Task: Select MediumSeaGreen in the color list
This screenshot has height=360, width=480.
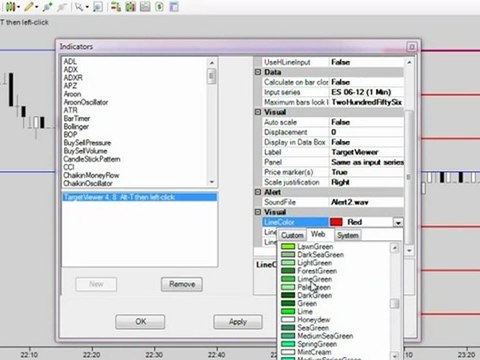Action: coord(317,336)
